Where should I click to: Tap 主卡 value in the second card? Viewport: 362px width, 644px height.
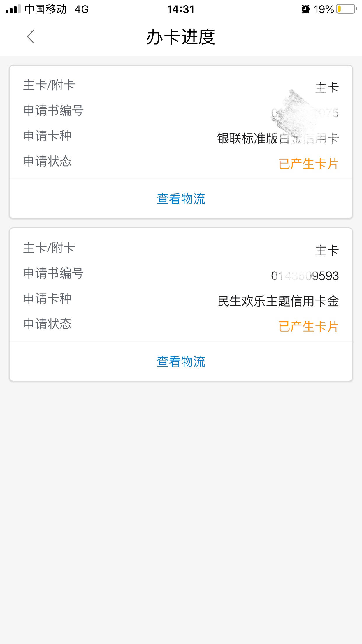point(327,251)
